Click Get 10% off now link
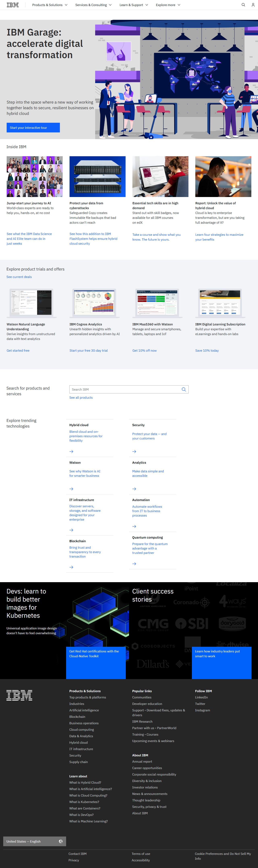 click(x=144, y=350)
